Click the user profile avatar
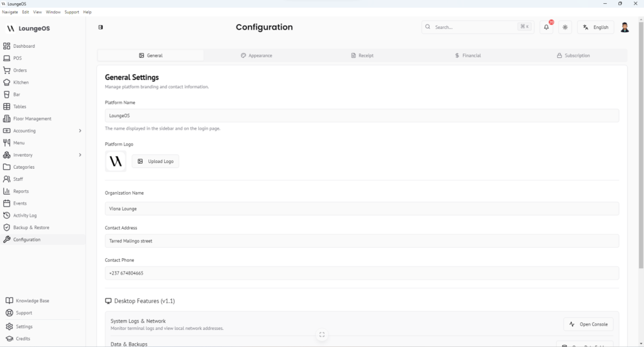 coord(625,27)
